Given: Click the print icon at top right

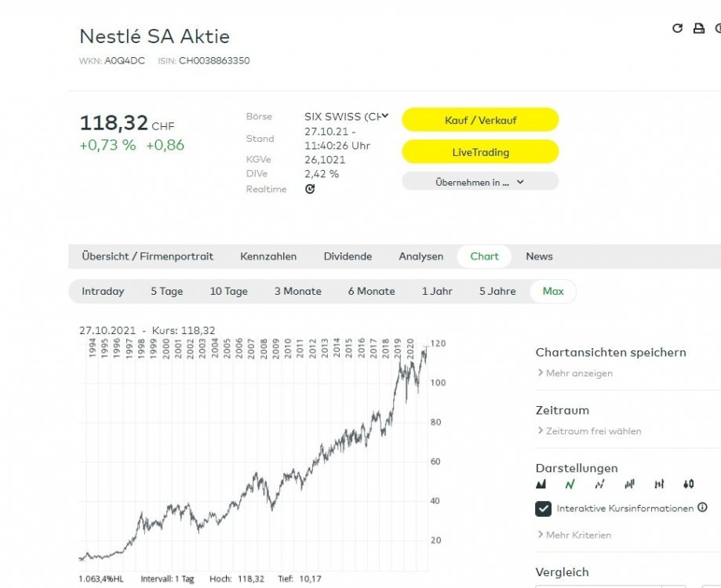Looking at the screenshot, I should click(698, 28).
